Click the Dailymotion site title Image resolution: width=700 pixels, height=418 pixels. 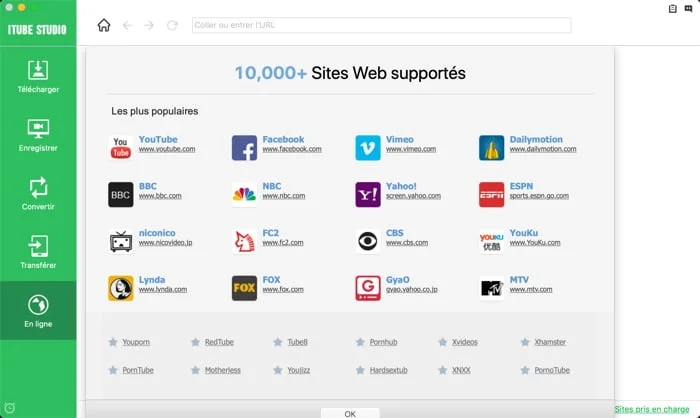(x=536, y=139)
